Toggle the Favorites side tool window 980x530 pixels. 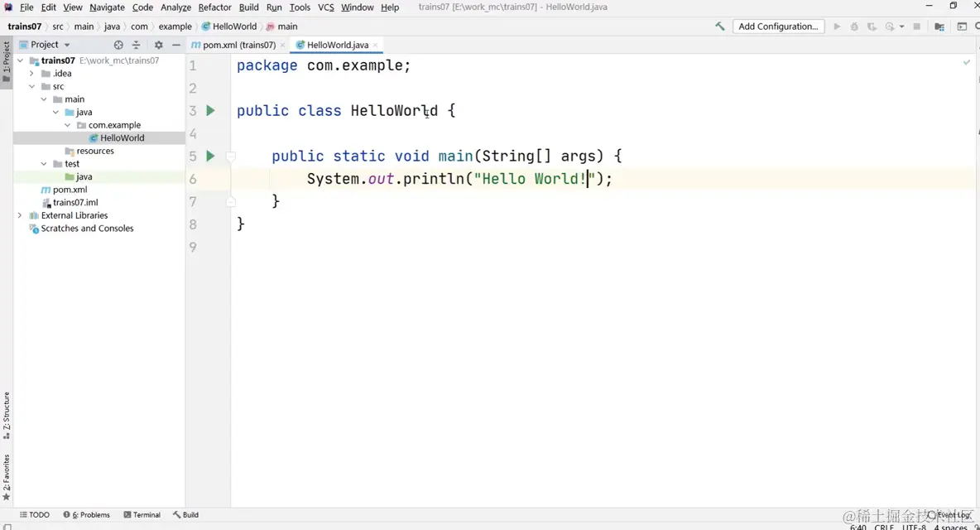7,478
